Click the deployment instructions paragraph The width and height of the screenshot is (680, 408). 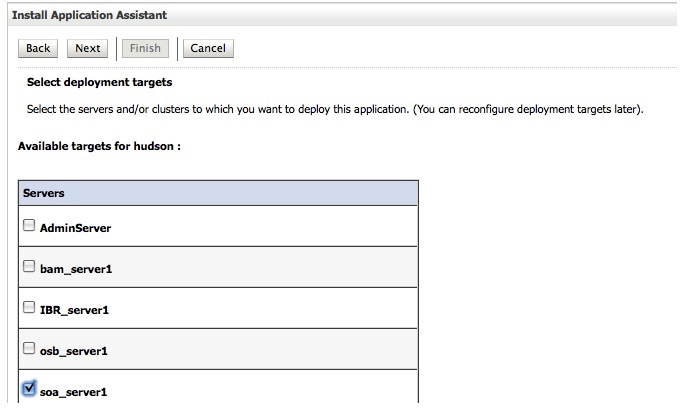[333, 108]
